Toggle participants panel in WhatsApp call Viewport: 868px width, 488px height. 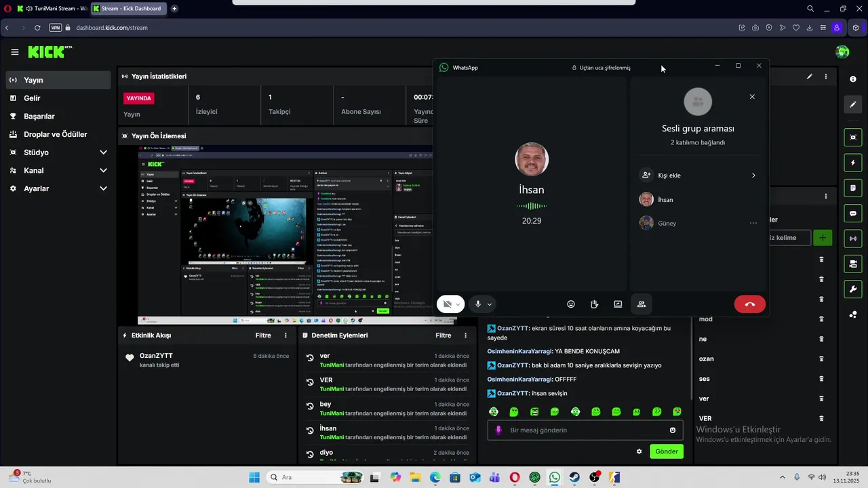641,304
